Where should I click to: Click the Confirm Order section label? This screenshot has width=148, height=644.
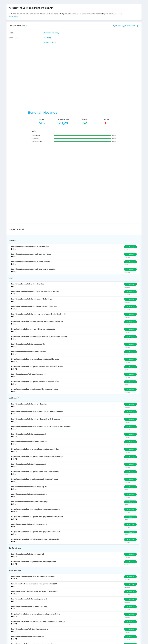[15, 548]
